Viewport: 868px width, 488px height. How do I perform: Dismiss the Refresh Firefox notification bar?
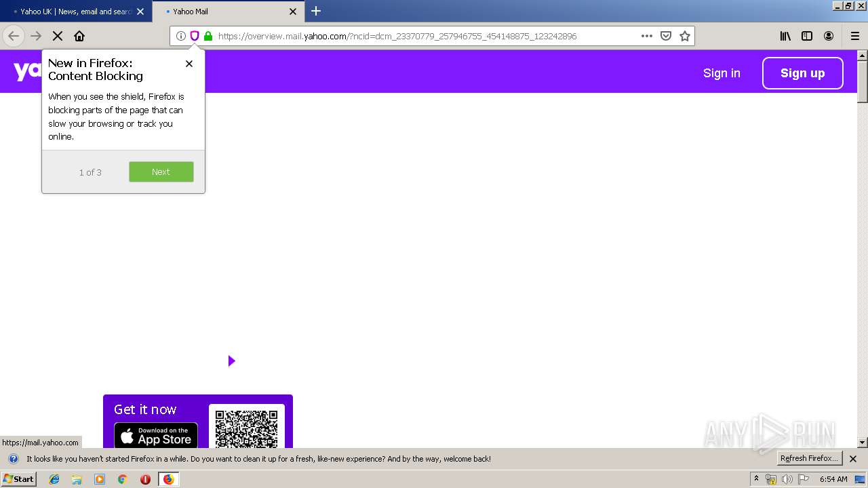(x=853, y=459)
